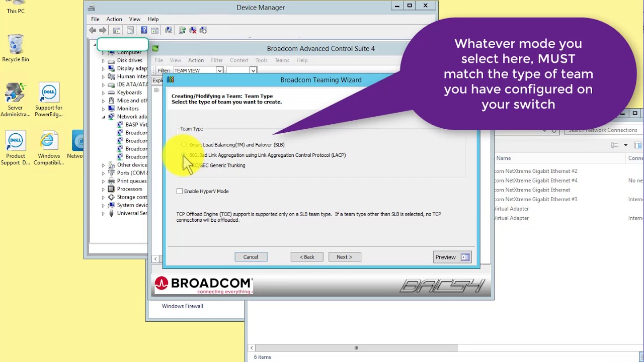
Task: Click the Preview button
Action: [x=452, y=257]
